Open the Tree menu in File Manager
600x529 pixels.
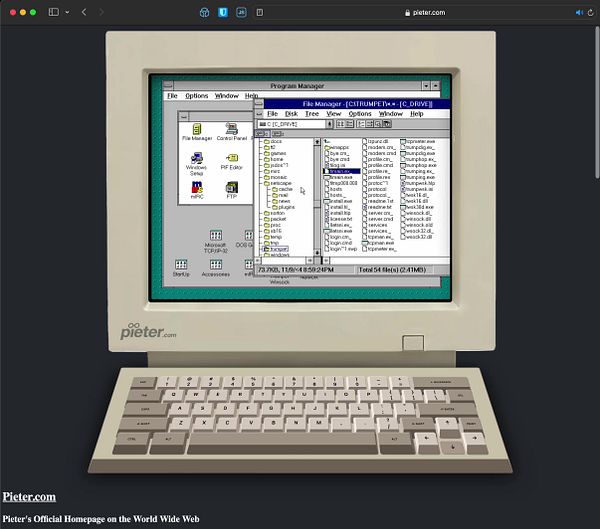click(x=312, y=114)
